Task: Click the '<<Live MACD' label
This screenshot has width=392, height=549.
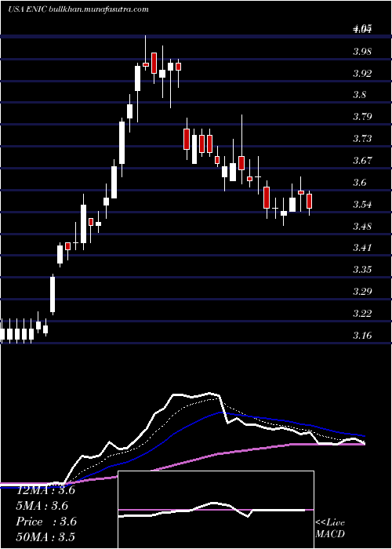Action: [x=330, y=528]
